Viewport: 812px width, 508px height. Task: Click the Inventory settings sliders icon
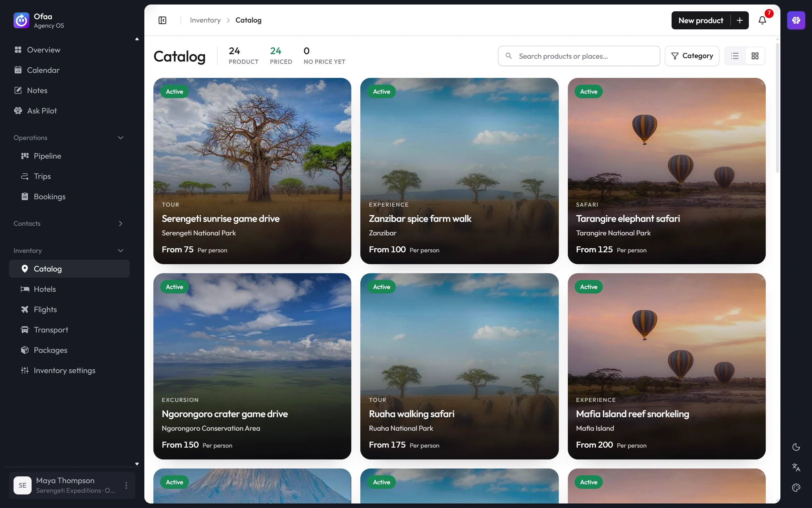click(25, 370)
